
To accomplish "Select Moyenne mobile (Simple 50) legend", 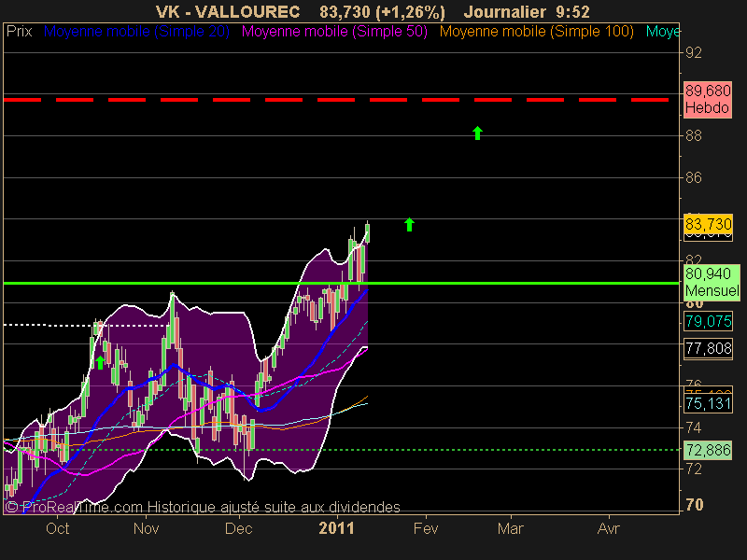I will pos(334,32).
